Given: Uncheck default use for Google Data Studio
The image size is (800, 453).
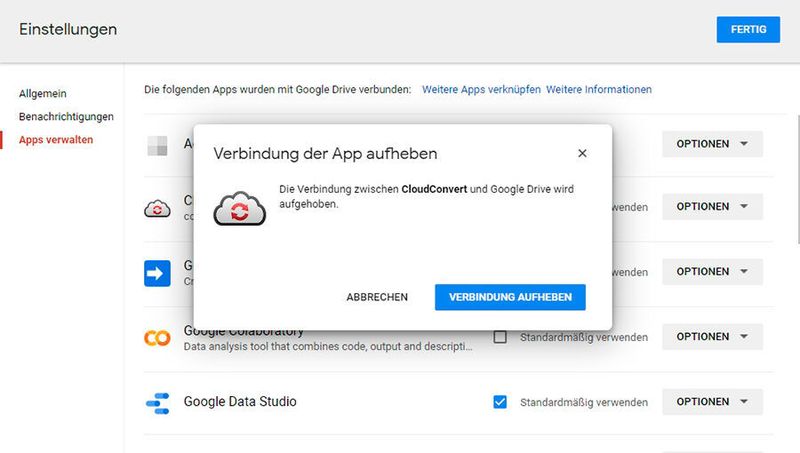Looking at the screenshot, I should point(500,402).
